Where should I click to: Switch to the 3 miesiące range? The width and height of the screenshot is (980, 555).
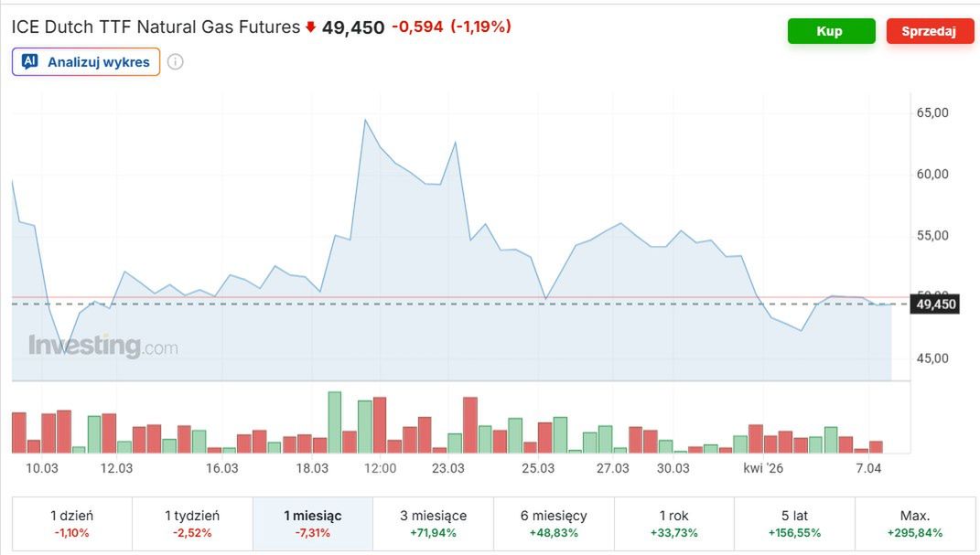click(433, 523)
